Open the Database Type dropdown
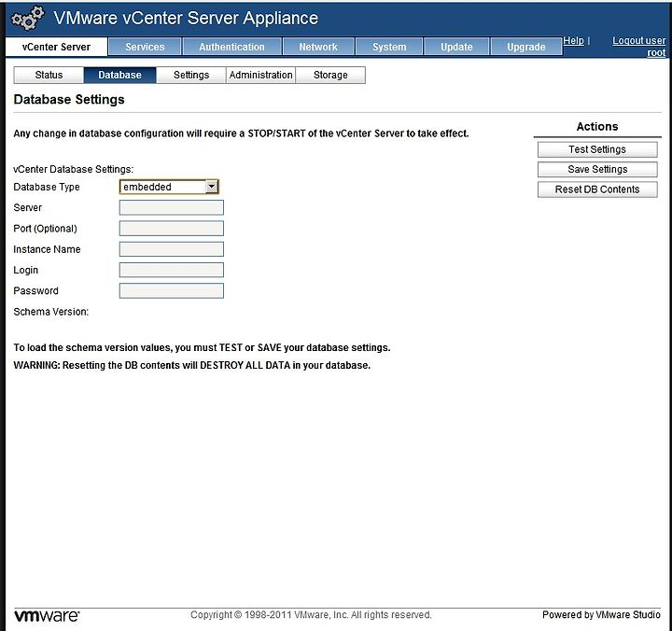Viewport: 672px width, 631px height. (x=169, y=187)
